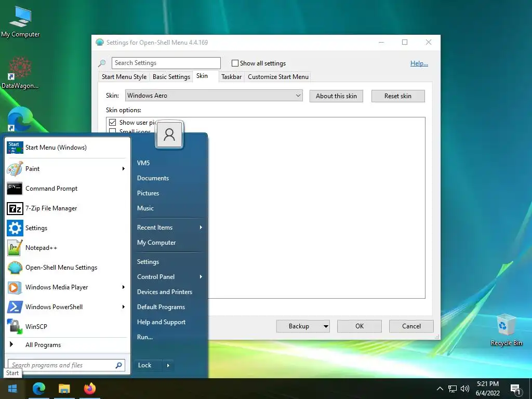The height and width of the screenshot is (399, 532).
Task: Focus Search programs and files box
Action: click(x=66, y=365)
